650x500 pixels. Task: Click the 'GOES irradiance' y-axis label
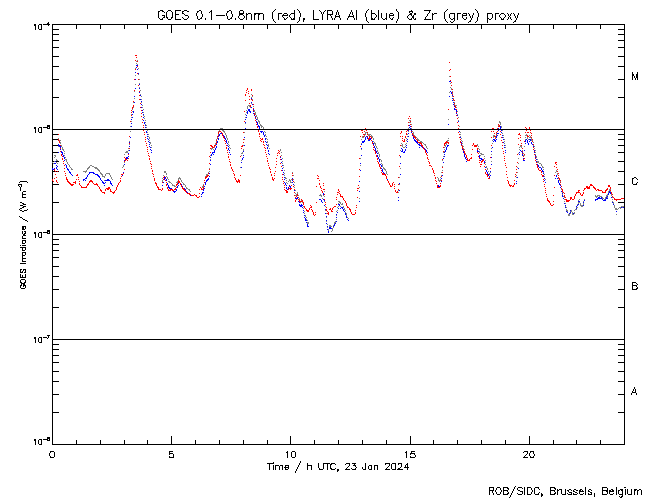22,235
